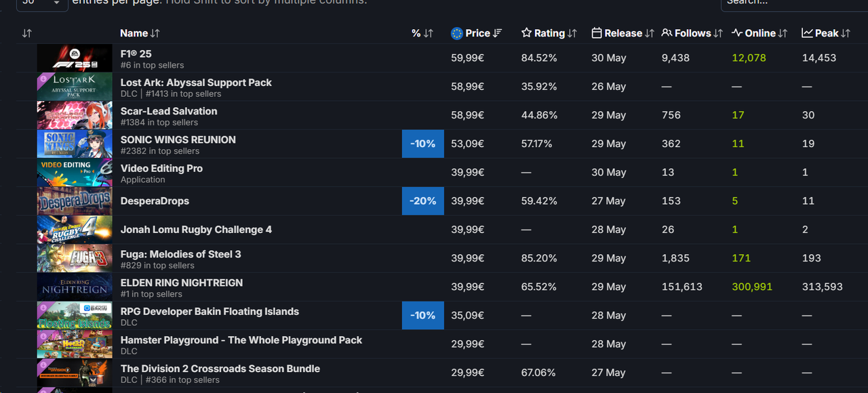
Task: Click the calendar icon beside Release
Action: click(597, 33)
